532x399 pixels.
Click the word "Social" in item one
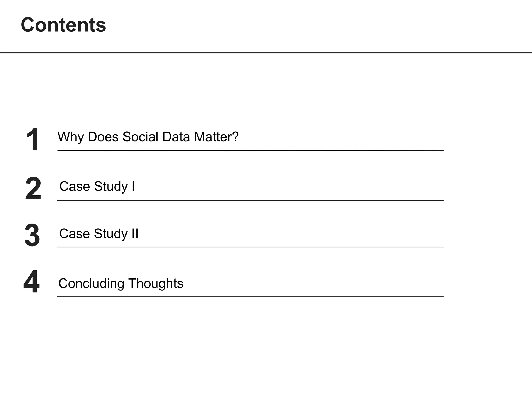tap(140, 137)
